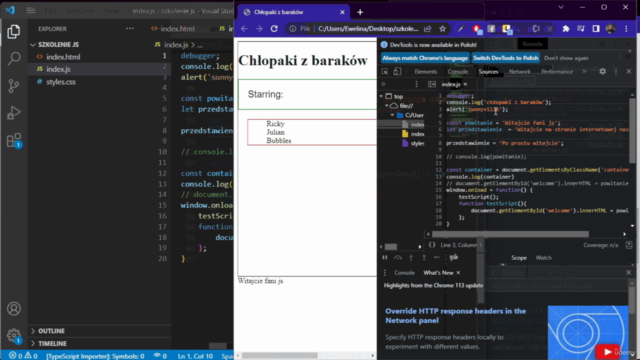This screenshot has width=640, height=360.
Task: Collapse the top frame in Sources tree
Action: point(381,96)
